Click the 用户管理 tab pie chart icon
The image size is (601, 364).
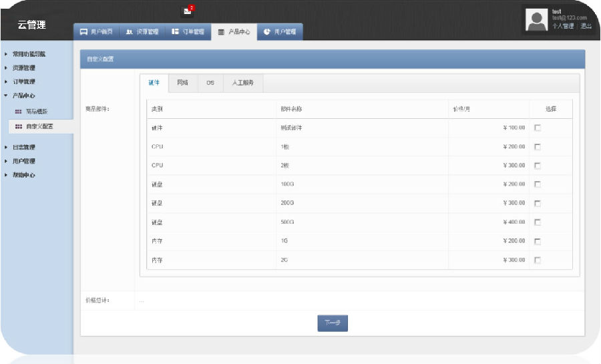point(267,31)
